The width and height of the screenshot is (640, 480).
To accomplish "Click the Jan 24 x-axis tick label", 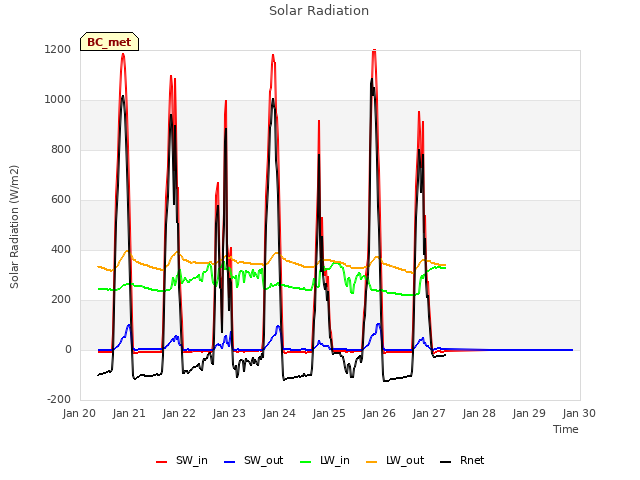I will coord(279,413).
